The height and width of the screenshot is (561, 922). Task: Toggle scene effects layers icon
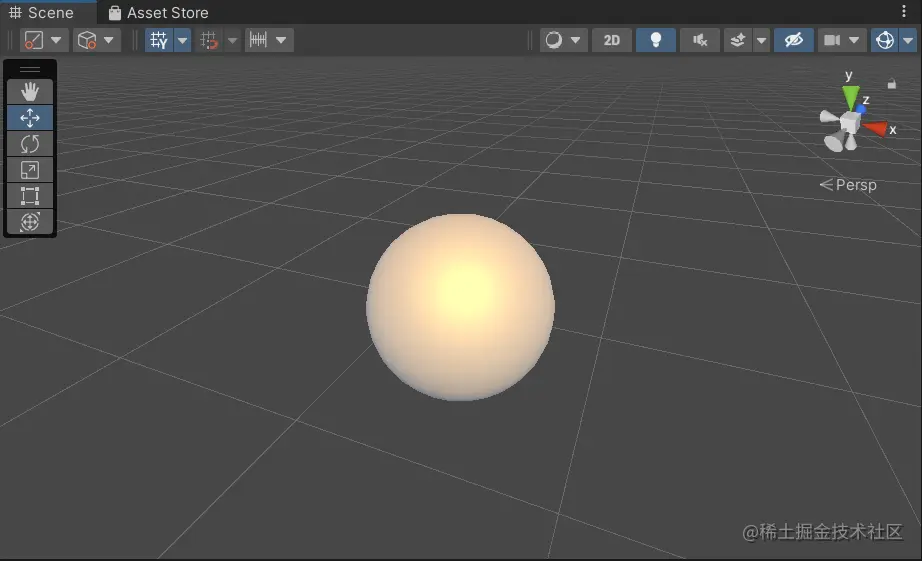pos(737,40)
